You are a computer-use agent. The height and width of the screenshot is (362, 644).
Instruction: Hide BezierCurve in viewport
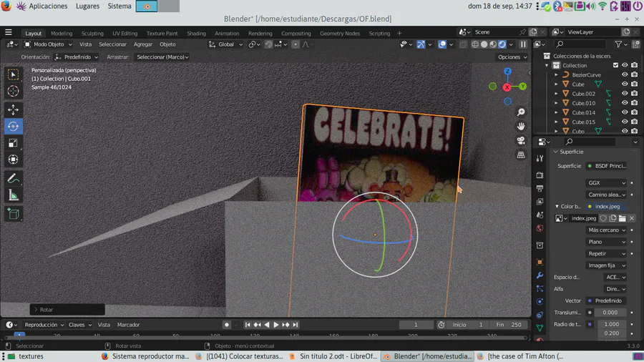625,74
